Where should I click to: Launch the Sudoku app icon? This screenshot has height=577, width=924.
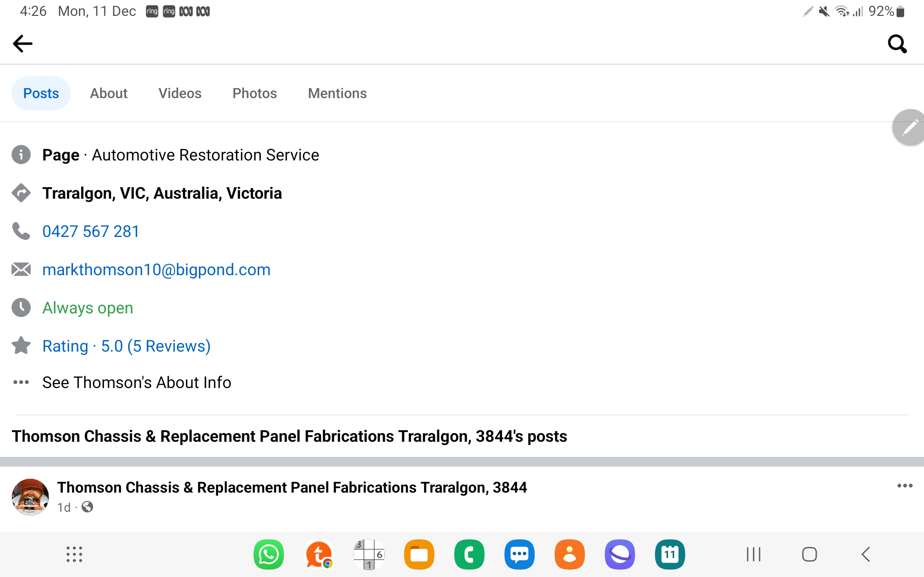(x=369, y=554)
